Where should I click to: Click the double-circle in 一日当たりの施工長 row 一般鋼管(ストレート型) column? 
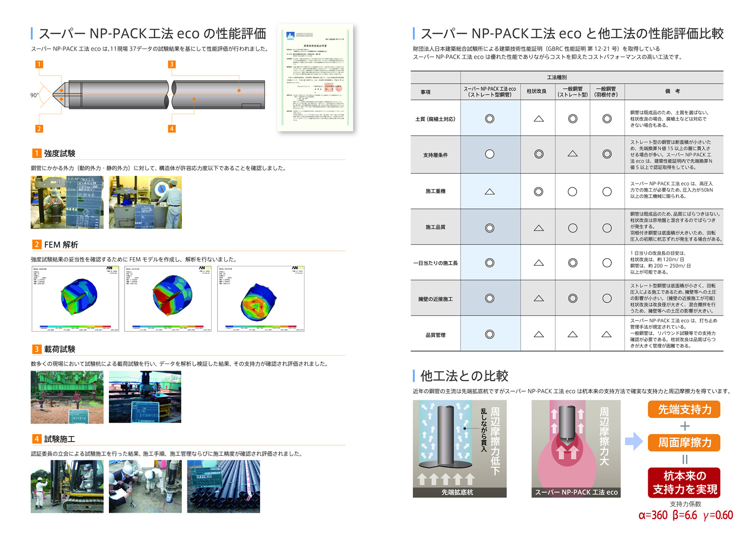573,263
